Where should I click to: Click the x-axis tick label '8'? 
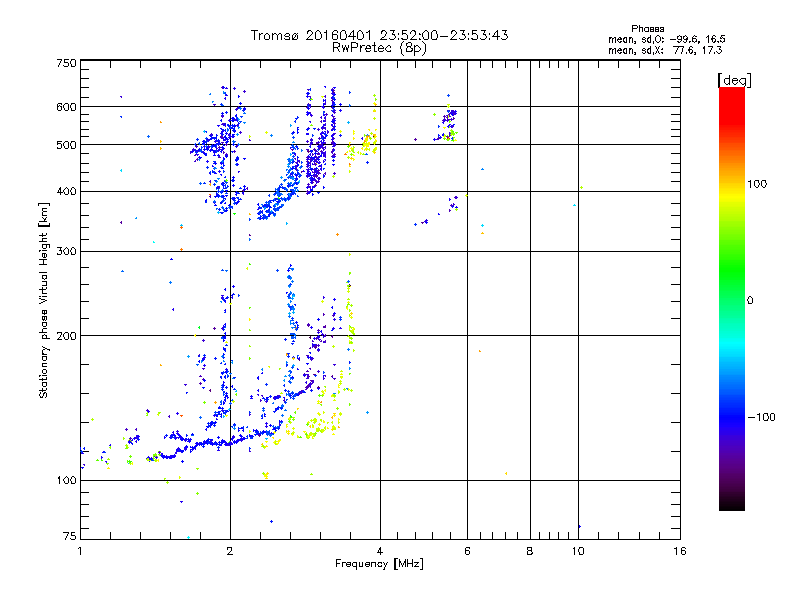tap(530, 551)
